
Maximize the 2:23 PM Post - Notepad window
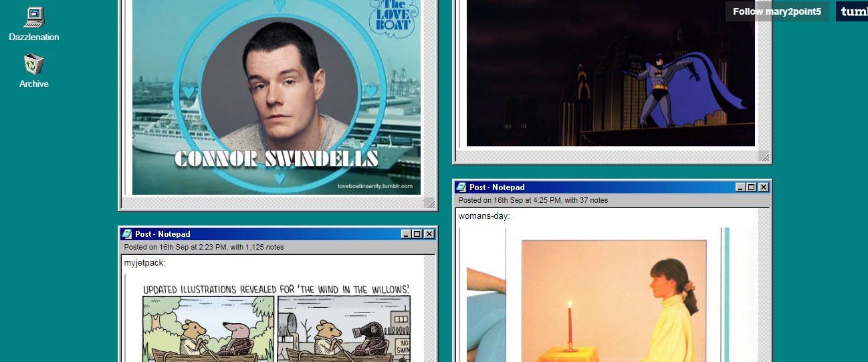click(417, 234)
